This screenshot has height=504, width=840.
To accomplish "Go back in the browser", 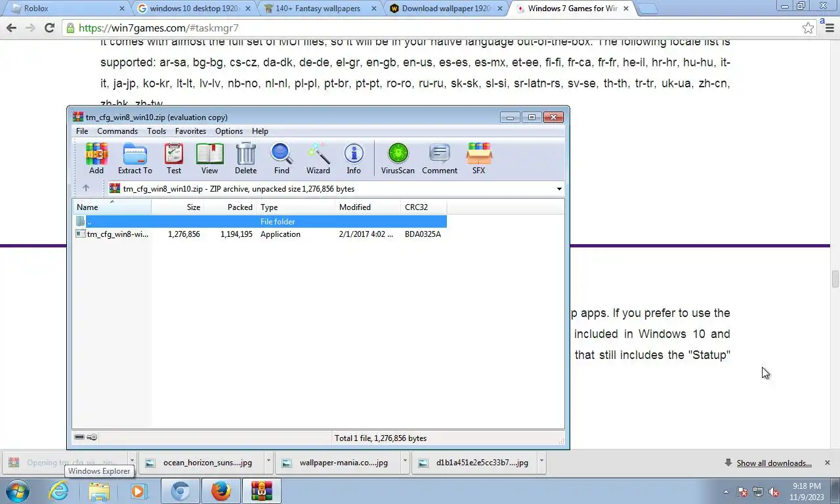I will [11, 28].
